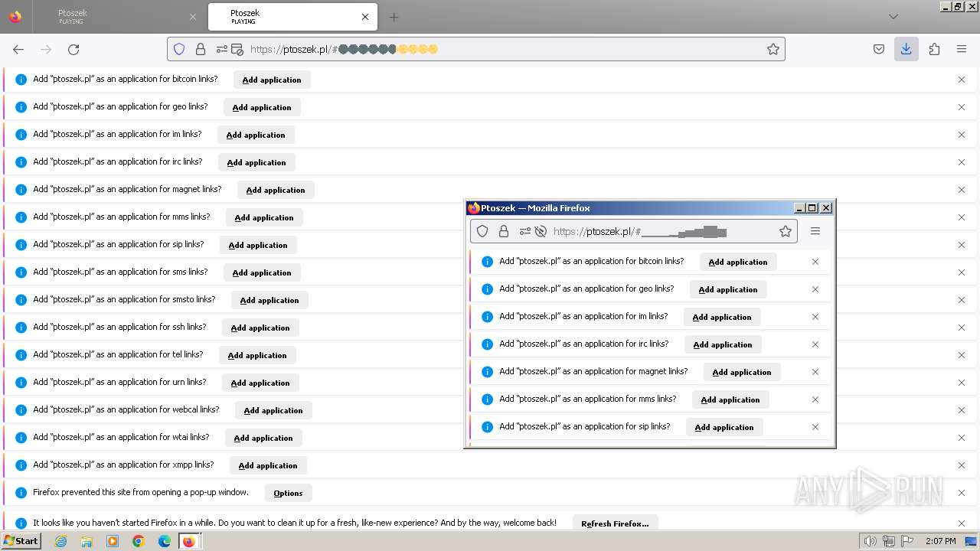Launch Microsoft Edge from the taskbar

165,541
